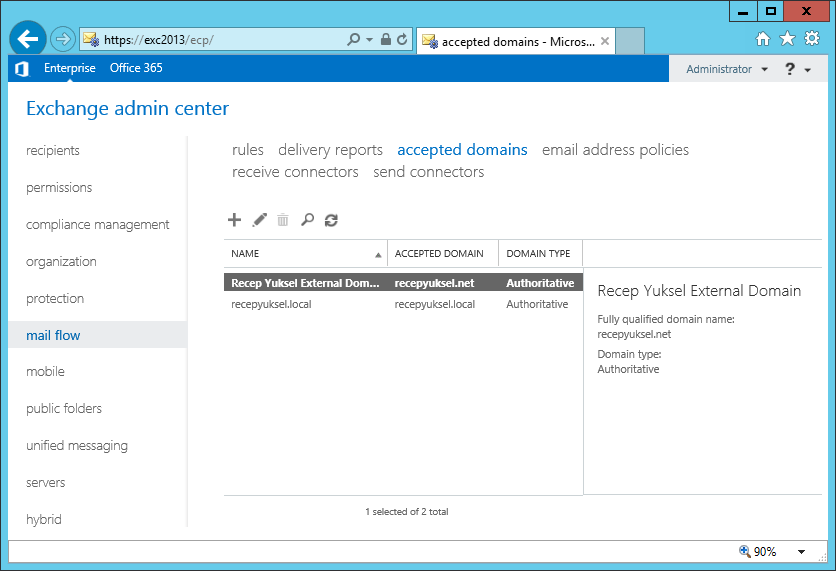Viewport: 836px width, 571px height.
Task: Click the browser Back arrow button
Action: (27, 38)
